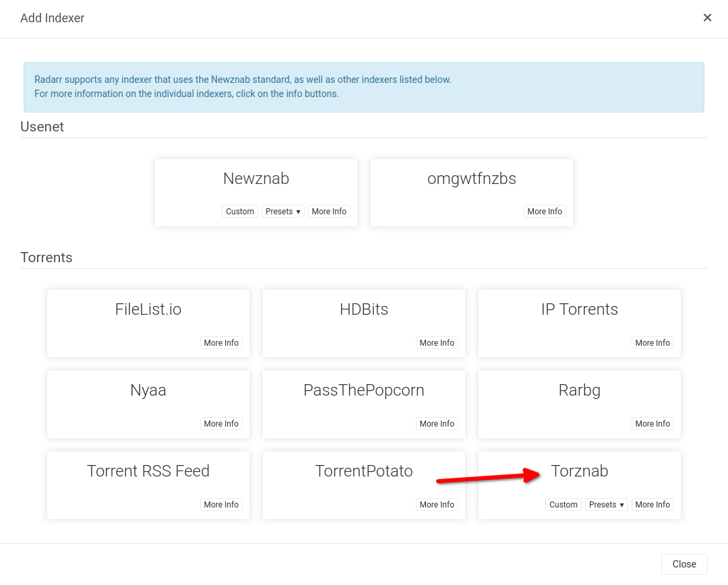This screenshot has width=728, height=585.
Task: Expand Presets dropdown on Torznab card
Action: (x=607, y=504)
